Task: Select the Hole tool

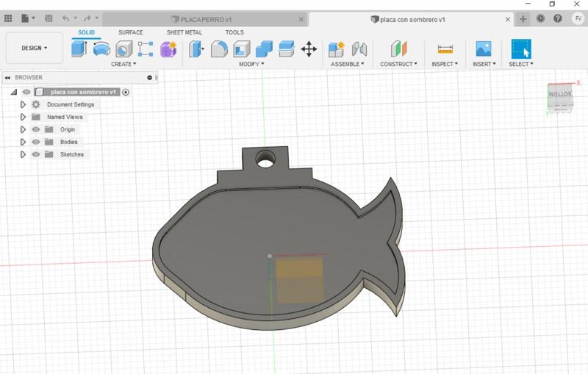Action: click(123, 49)
